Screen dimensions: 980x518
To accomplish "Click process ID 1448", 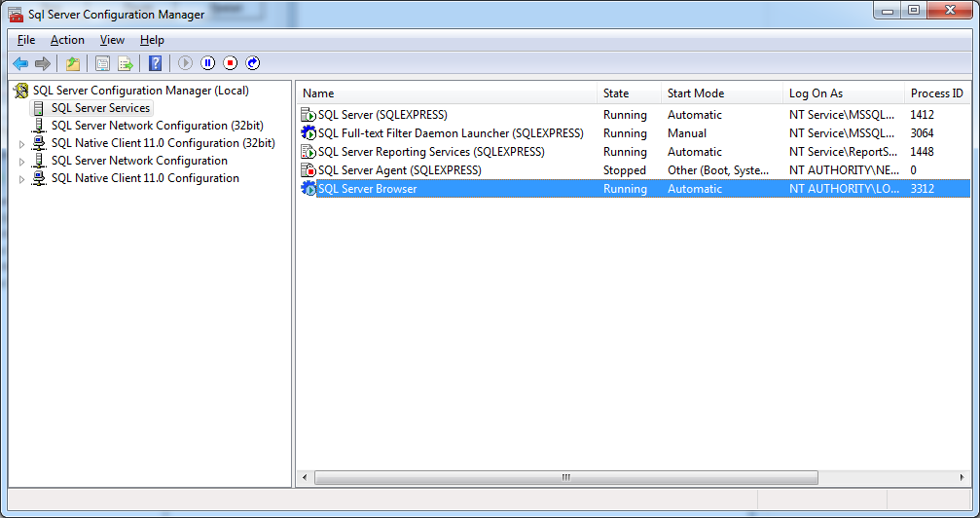I will coord(922,151).
